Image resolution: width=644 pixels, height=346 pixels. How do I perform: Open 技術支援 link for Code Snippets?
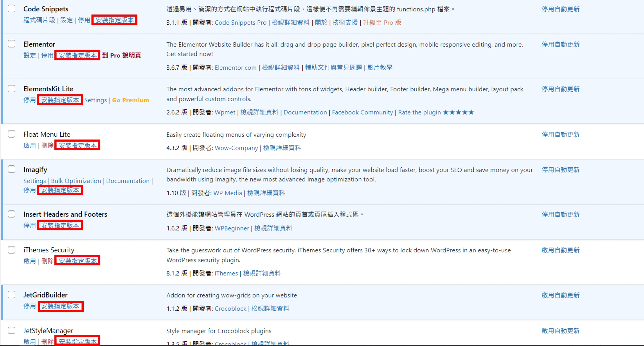coord(345,23)
